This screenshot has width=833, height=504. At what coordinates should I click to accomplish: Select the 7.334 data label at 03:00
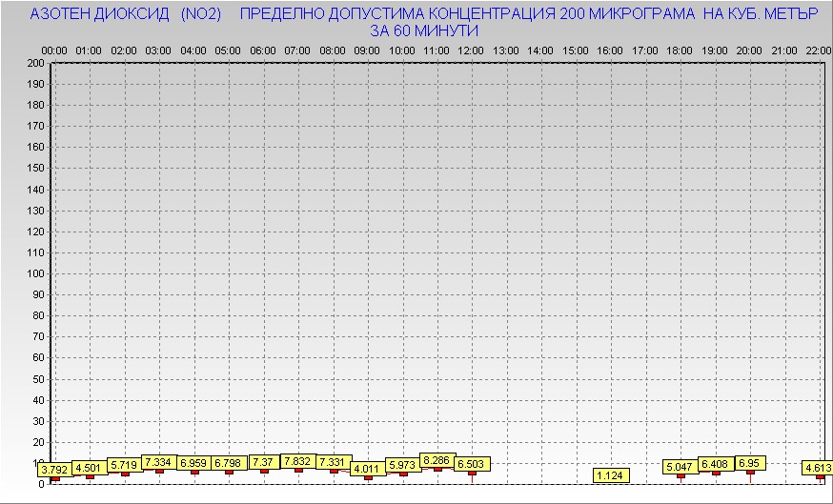tap(159, 462)
